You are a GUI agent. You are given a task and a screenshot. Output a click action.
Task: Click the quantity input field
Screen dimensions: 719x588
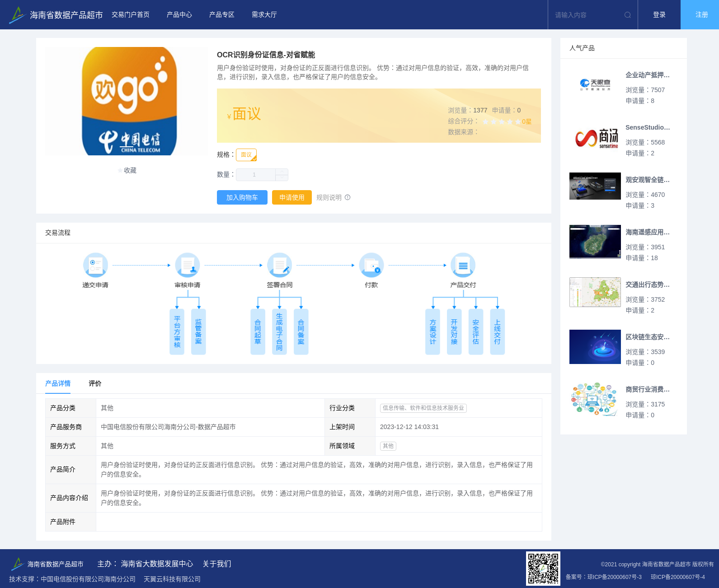[255, 175]
